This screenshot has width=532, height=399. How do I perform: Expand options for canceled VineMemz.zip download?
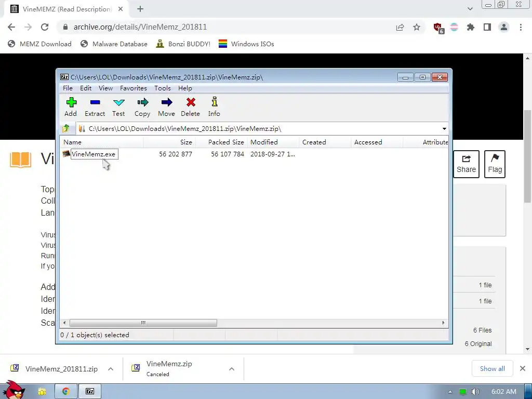(x=232, y=369)
